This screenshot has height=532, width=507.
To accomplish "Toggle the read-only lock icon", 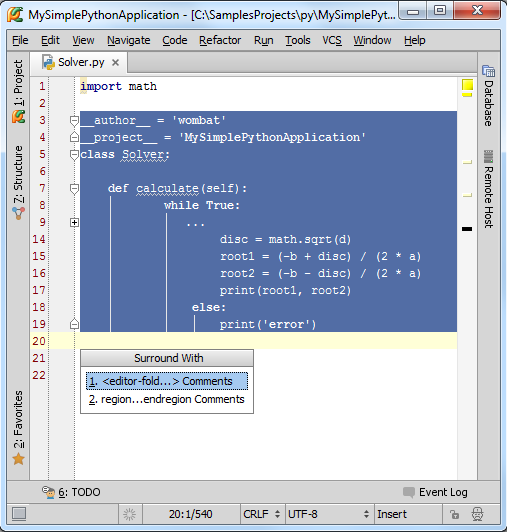I will click(454, 514).
